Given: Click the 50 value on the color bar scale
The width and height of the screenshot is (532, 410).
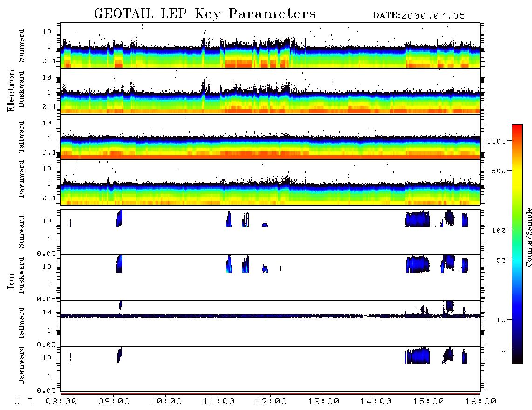Looking at the screenshot, I should (501, 260).
